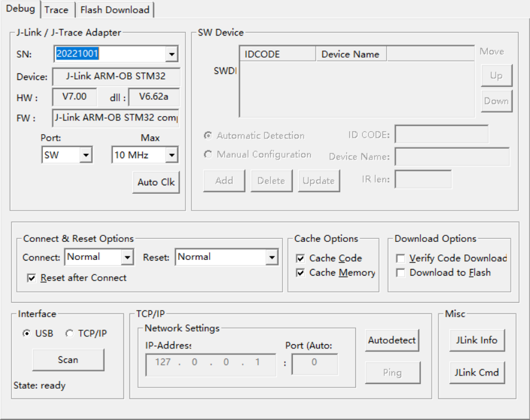Viewport: 530px width, 420px height.
Task: Click the Auto Clk button
Action: 156,182
